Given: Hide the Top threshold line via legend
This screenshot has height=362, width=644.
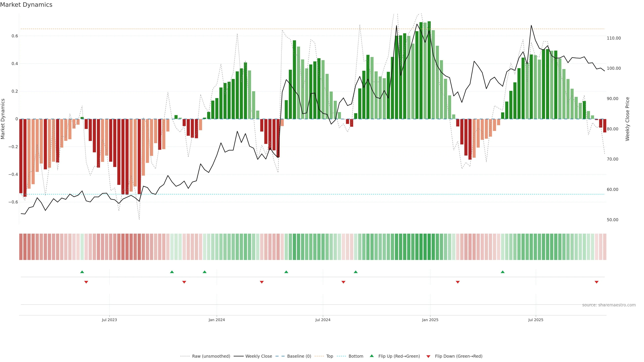Looking at the screenshot, I should pos(330,356).
